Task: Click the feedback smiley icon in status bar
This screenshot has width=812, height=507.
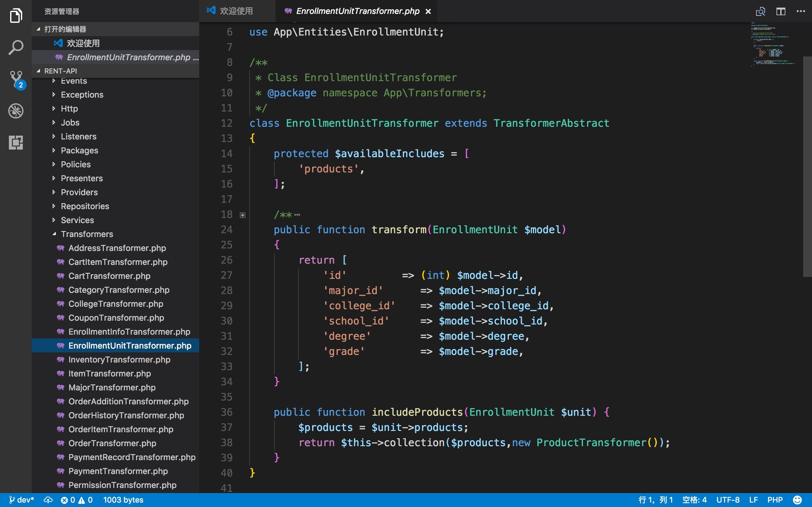Action: [797, 500]
